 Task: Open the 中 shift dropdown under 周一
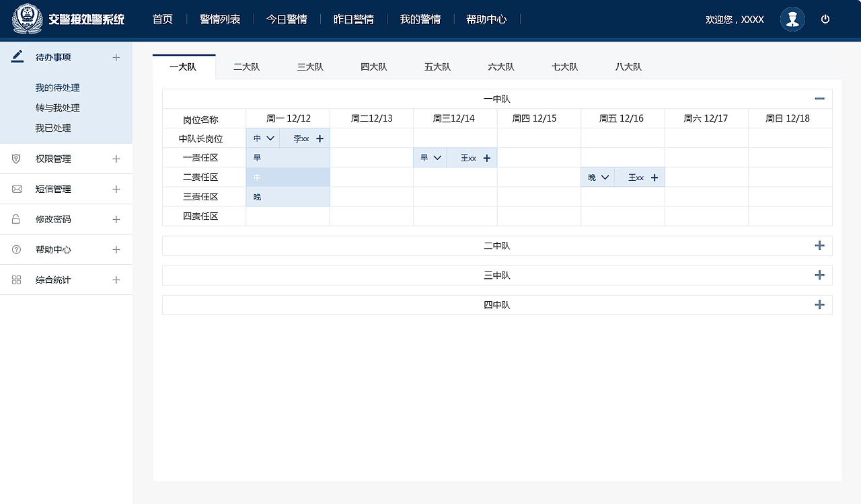(x=262, y=138)
